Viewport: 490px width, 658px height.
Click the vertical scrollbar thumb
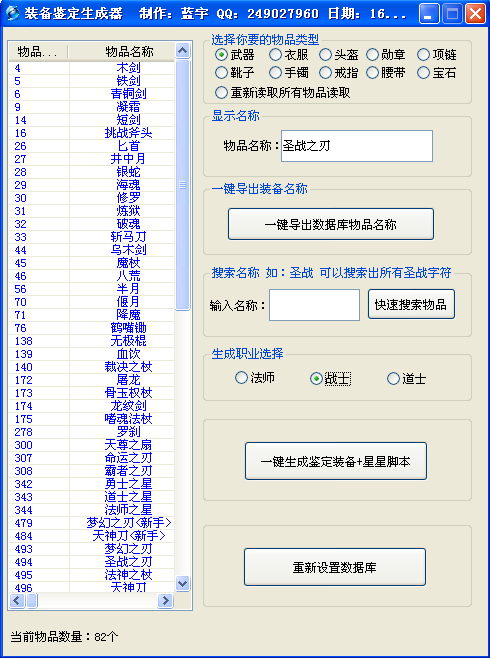tap(182, 185)
